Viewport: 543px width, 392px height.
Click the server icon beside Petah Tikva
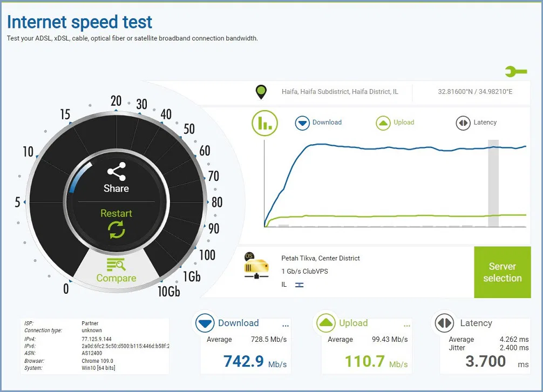tap(256, 266)
